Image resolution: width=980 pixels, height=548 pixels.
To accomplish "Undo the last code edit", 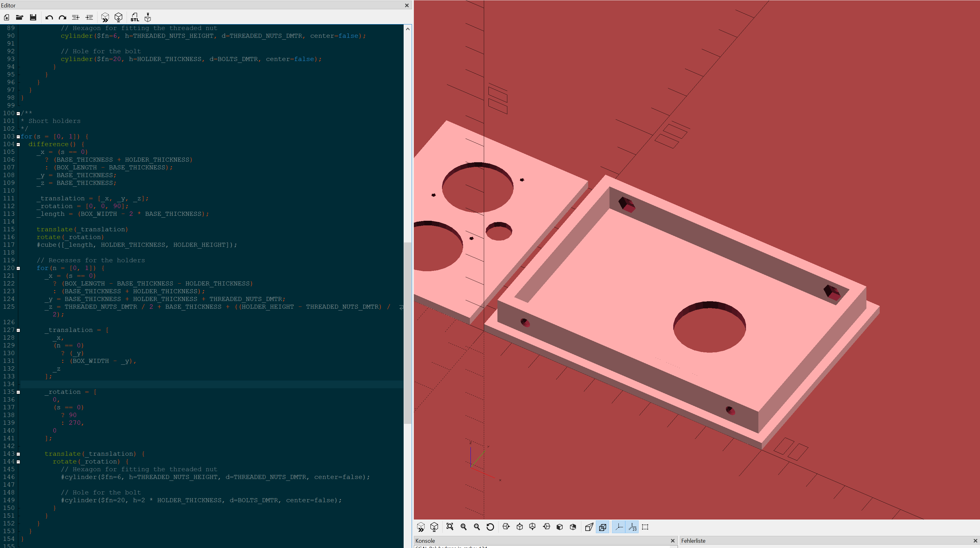I will point(49,18).
